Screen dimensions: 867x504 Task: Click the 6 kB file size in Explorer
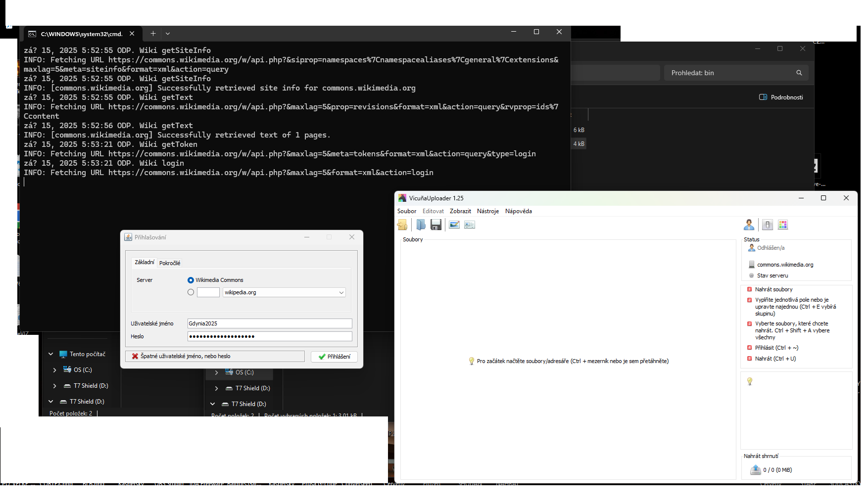[579, 130]
